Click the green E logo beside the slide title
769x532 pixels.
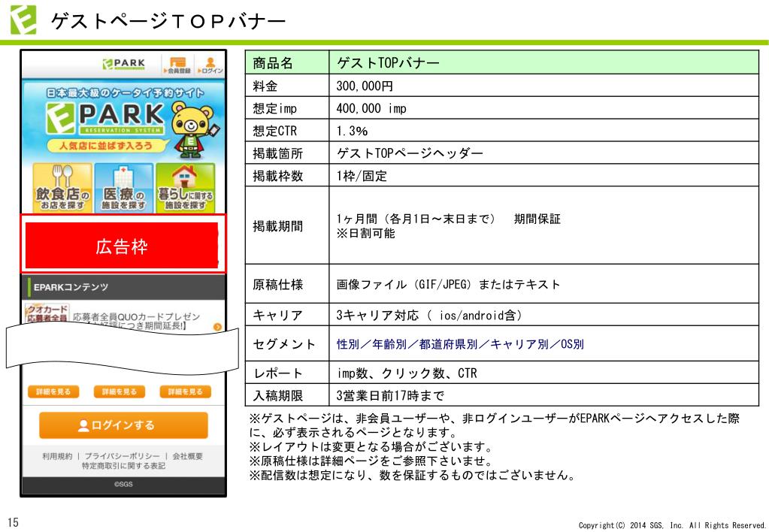[x=23, y=20]
